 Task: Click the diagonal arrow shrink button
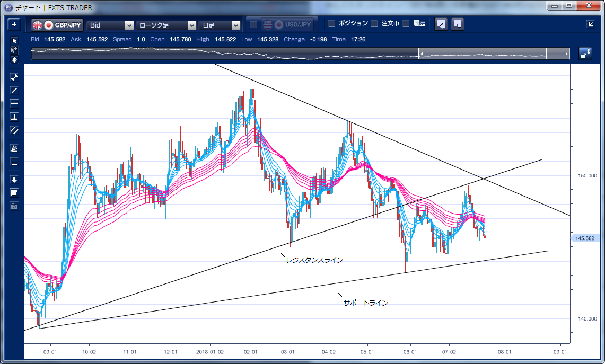[590, 24]
